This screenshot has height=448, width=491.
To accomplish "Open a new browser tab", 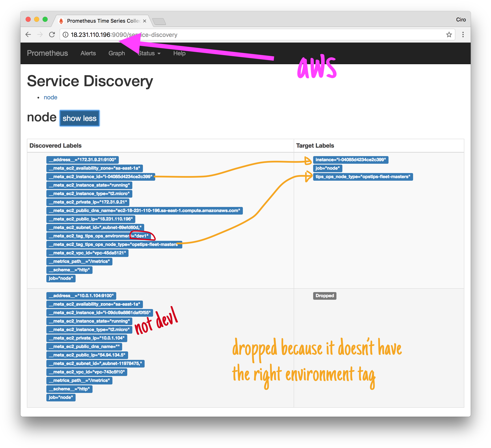I will point(159,21).
